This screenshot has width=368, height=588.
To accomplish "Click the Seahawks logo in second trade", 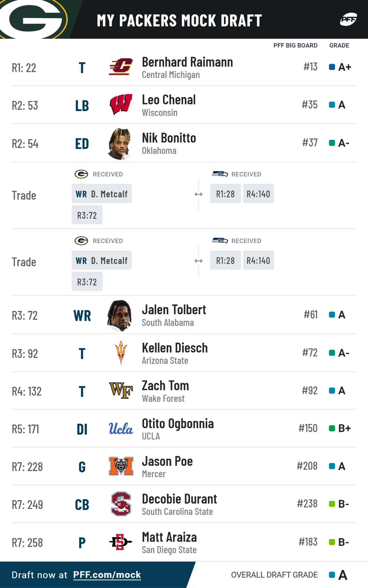I will 220,241.
